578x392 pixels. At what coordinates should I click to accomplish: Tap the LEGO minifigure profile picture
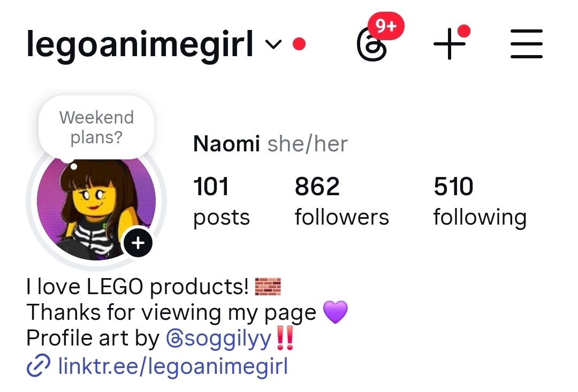tap(96, 206)
